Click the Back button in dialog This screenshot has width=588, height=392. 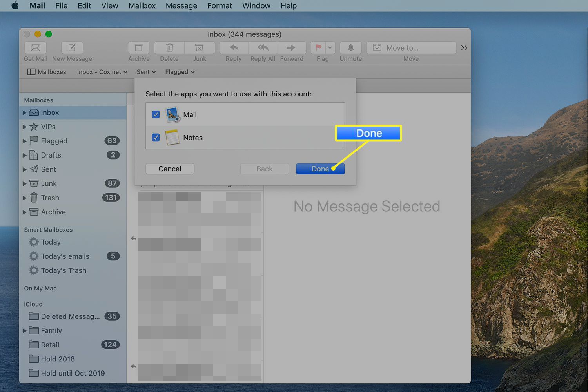(x=265, y=169)
